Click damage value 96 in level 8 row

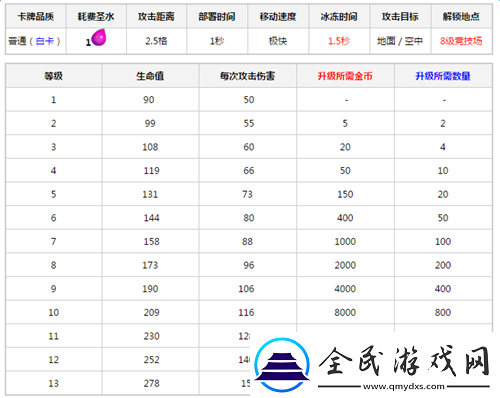pyautogui.click(x=249, y=265)
